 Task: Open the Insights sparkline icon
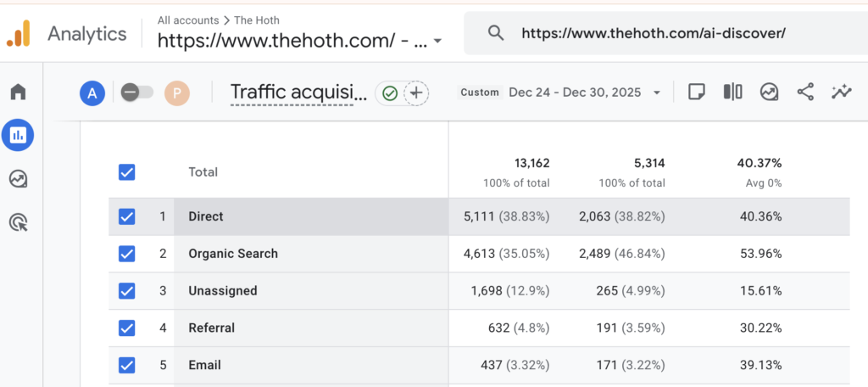[x=842, y=92]
